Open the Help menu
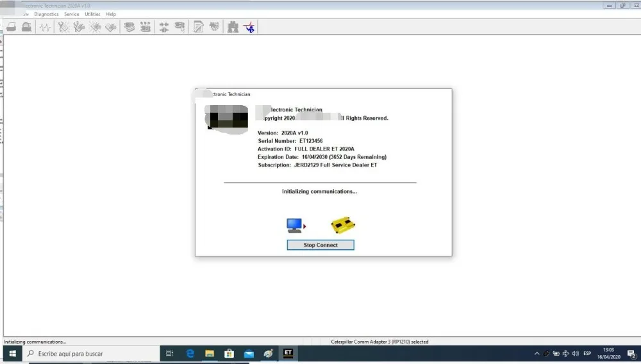This screenshot has height=364, width=641. pos(111,14)
